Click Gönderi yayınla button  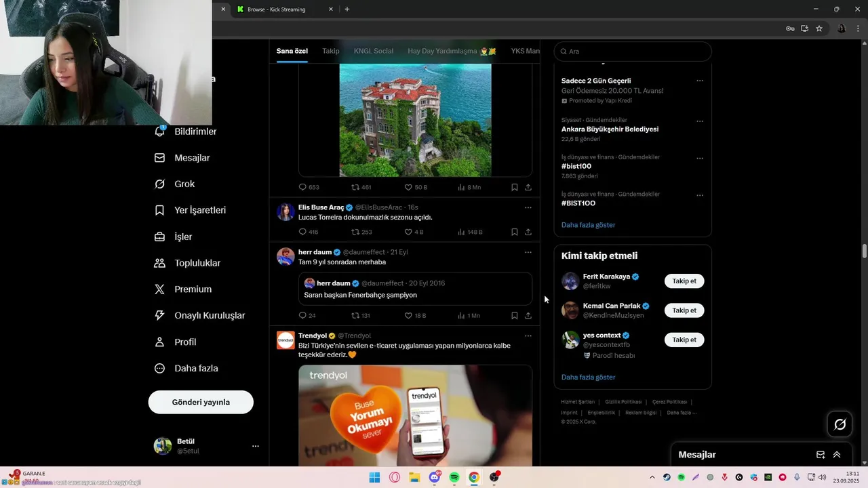[x=201, y=402]
